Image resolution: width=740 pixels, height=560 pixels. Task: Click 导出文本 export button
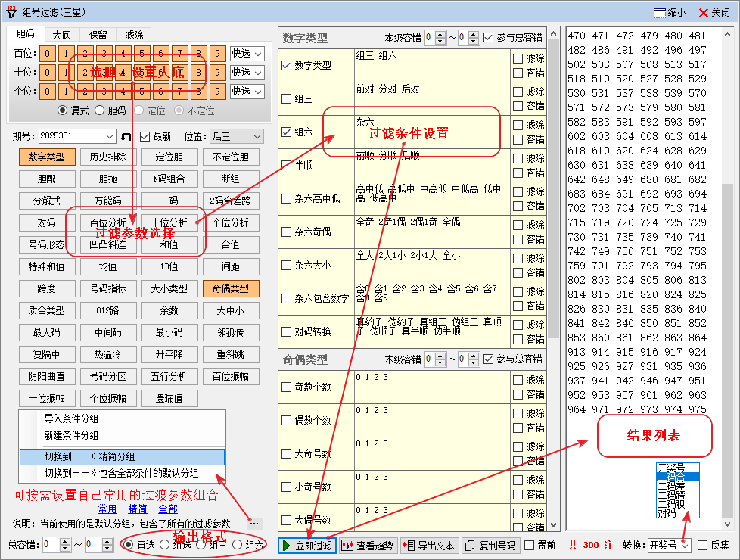click(x=429, y=545)
